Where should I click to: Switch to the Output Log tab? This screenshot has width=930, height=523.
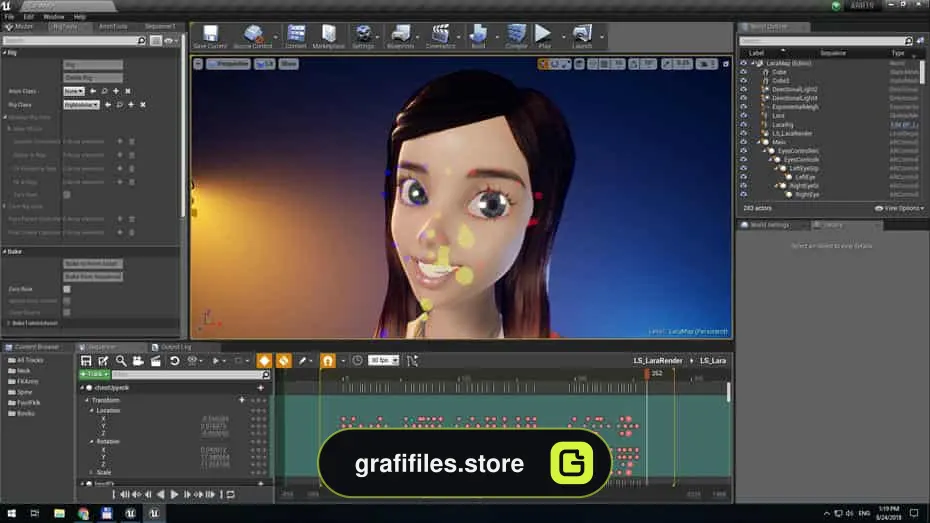click(176, 347)
